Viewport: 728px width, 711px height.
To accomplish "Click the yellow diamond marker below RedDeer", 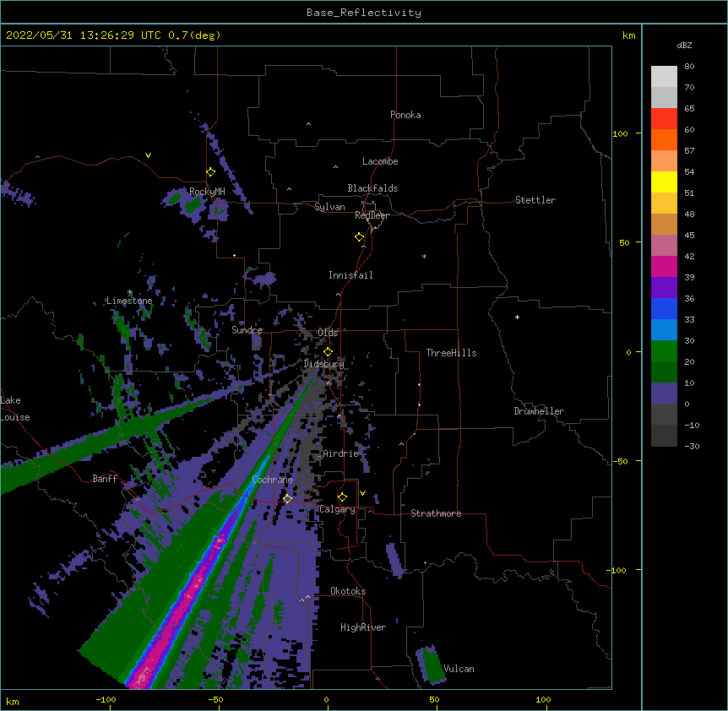I will coord(360,237).
